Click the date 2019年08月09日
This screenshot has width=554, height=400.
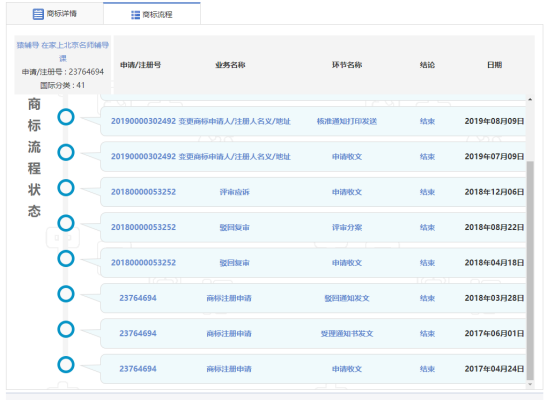(x=494, y=121)
